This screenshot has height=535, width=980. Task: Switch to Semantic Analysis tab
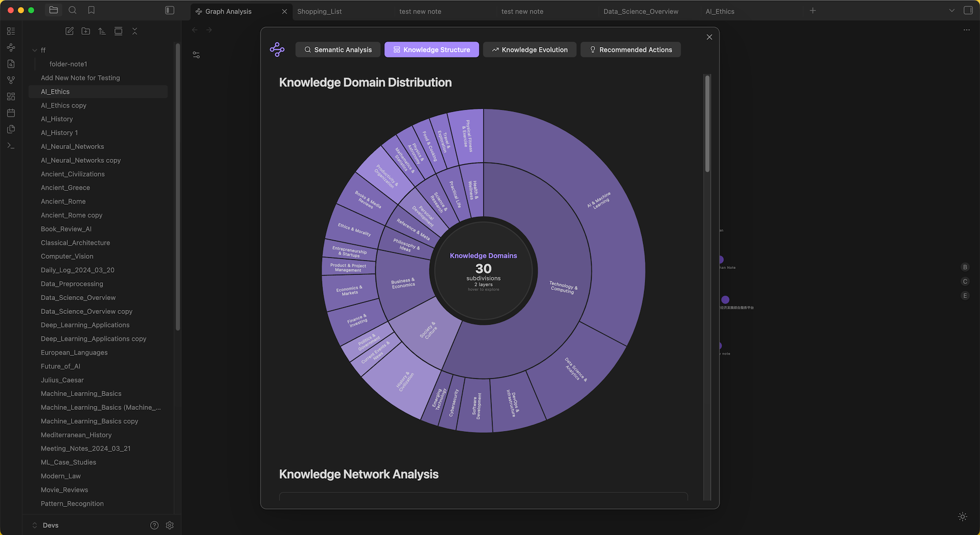click(338, 50)
